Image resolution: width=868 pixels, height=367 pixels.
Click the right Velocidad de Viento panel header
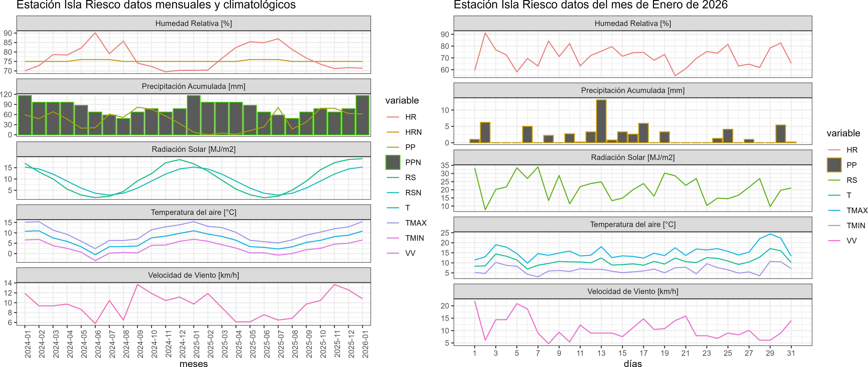coord(633,291)
